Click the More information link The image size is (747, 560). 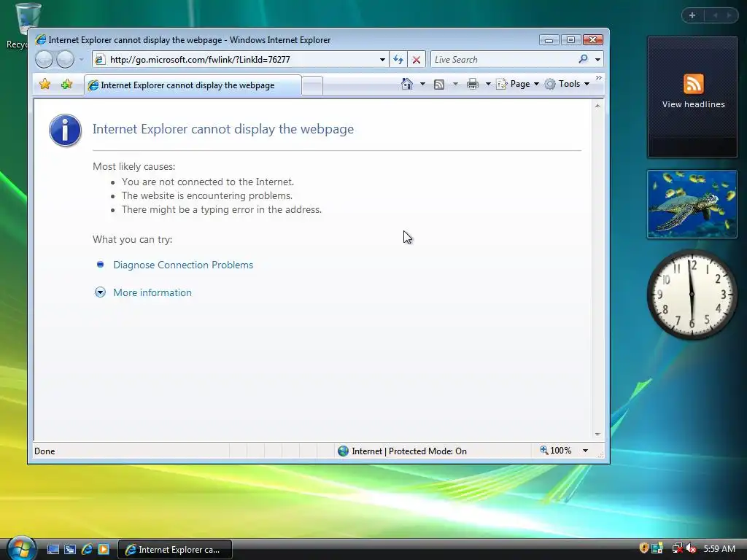tap(152, 292)
